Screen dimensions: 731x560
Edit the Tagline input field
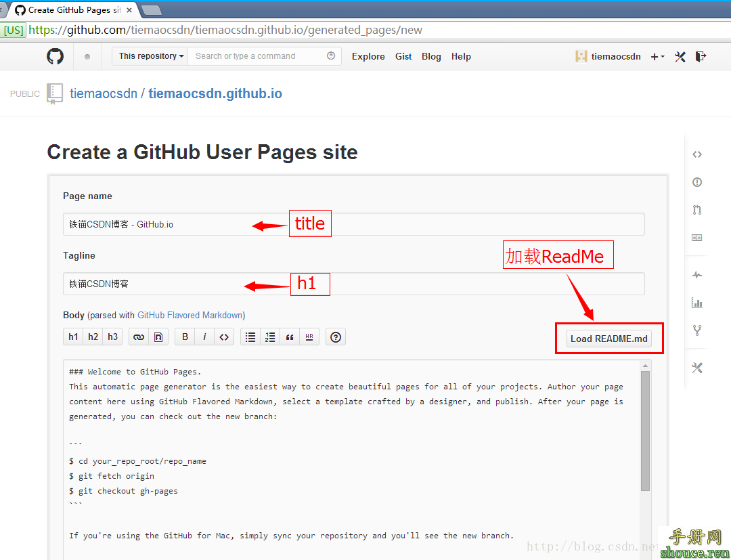click(354, 284)
